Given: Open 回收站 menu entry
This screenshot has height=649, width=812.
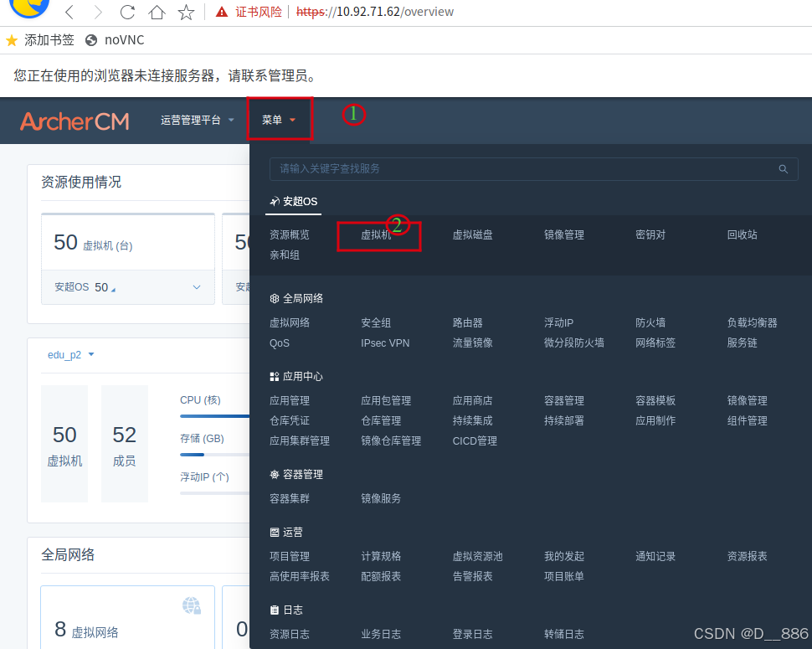Looking at the screenshot, I should (742, 234).
